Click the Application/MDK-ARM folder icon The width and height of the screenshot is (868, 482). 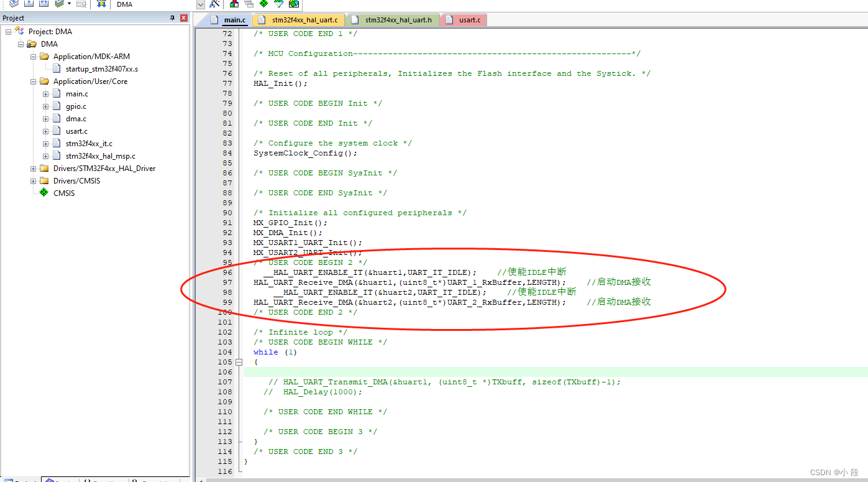pos(44,56)
